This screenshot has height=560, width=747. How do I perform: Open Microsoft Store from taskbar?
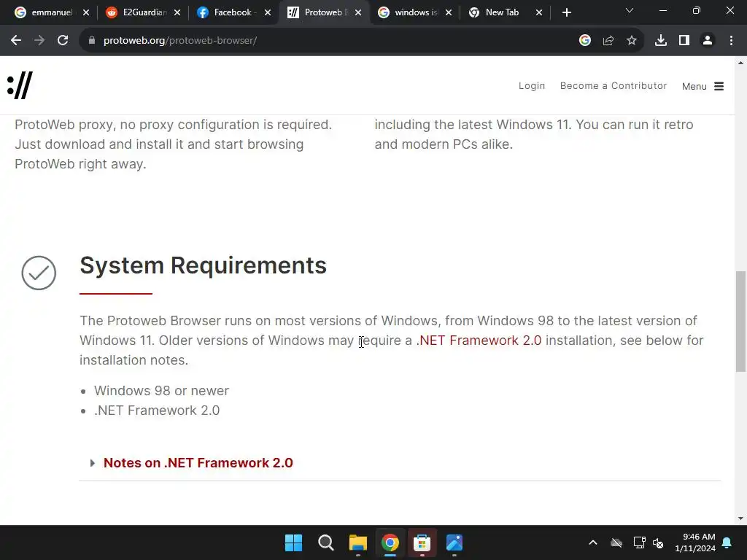point(422,542)
